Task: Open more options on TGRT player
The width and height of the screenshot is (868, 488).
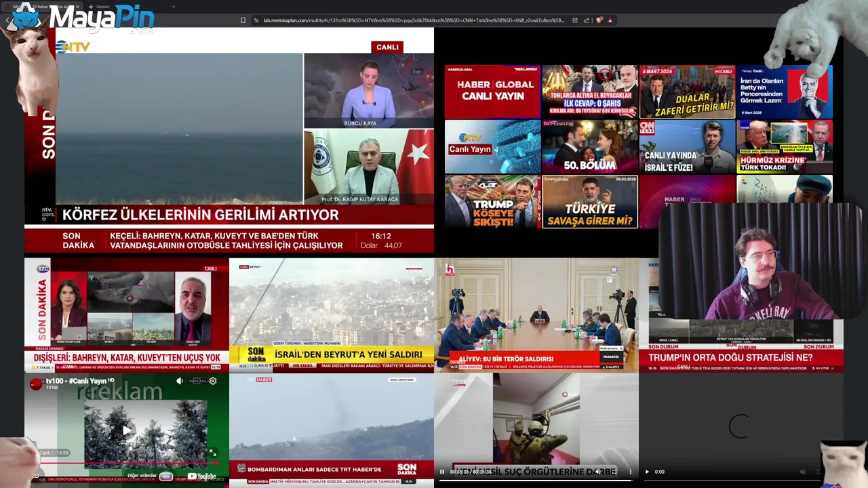Action: (630, 472)
